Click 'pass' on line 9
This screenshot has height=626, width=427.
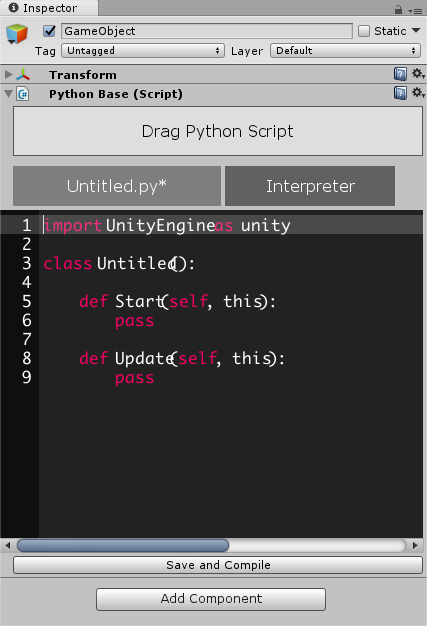coord(134,378)
